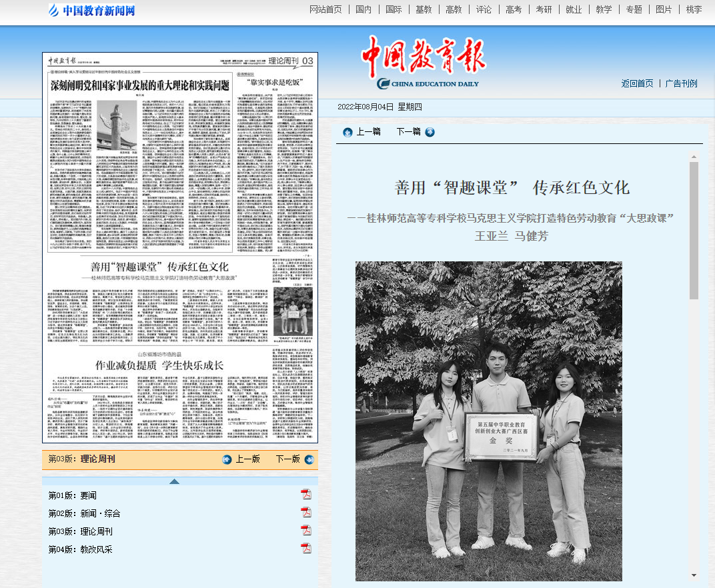Click the monument photo on page thumbnail
The image size is (715, 588).
pos(117,126)
